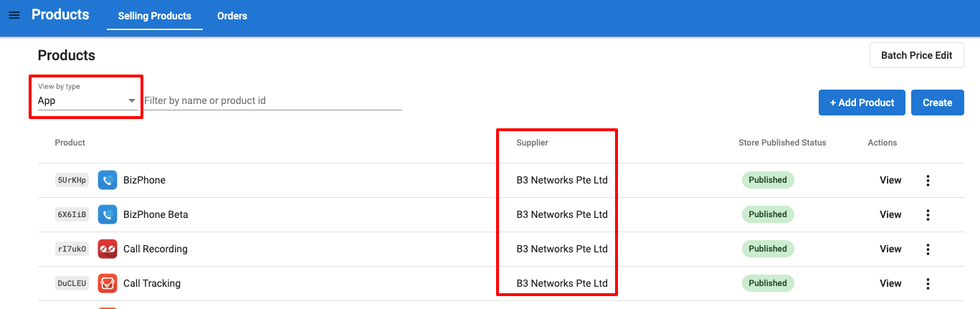
Task: Open Batch Price Edit
Action: tap(917, 55)
